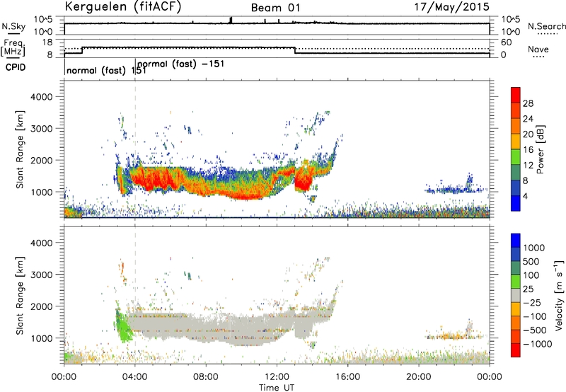Screen dimensions: 566x392
Task: Click the frequency step-down at 13:00
Action: (x=295, y=50)
